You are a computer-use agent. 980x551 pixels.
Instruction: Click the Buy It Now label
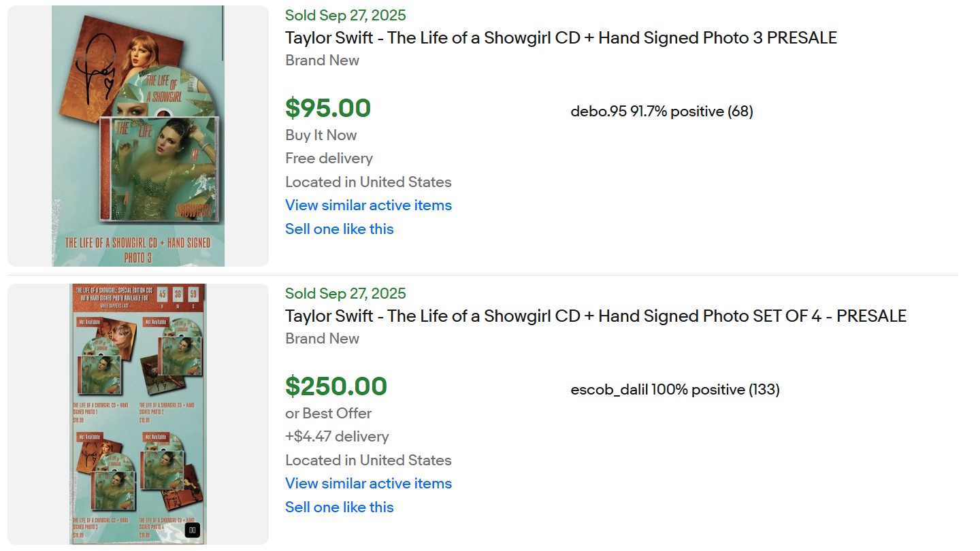321,135
